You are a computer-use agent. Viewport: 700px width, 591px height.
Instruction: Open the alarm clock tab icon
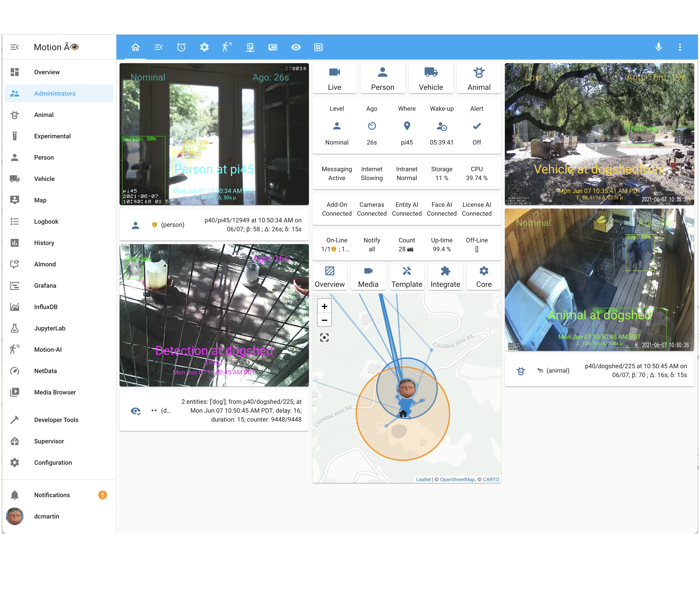pyautogui.click(x=181, y=47)
